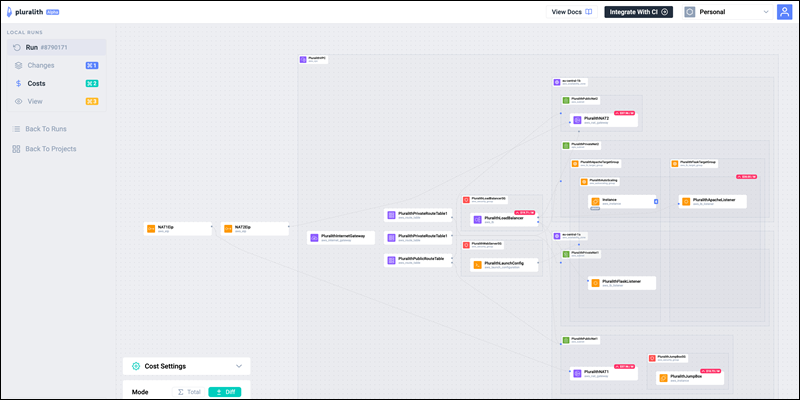Click the Instance node icon
This screenshot has width=800, height=400.
(595, 202)
